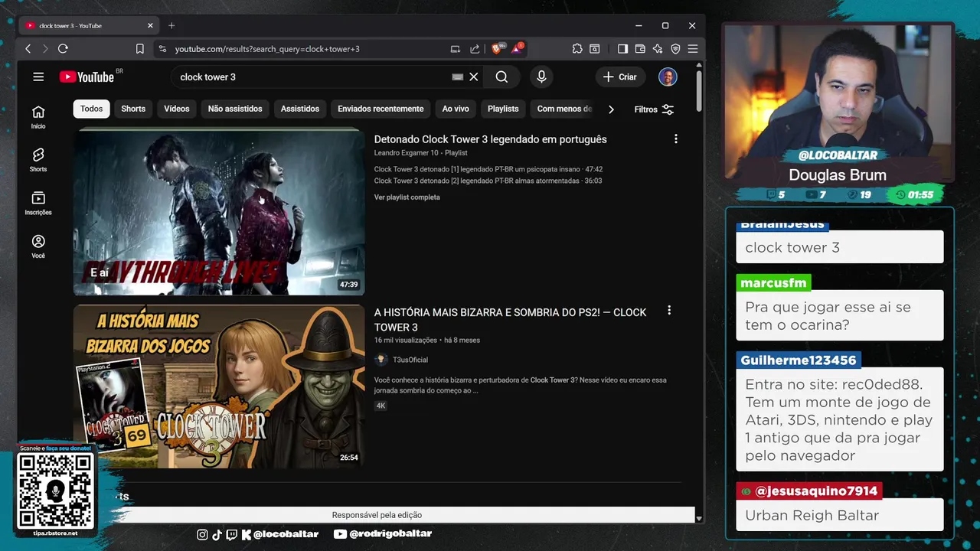
Task: Select the Não assistidos filter chip
Action: pos(235,109)
